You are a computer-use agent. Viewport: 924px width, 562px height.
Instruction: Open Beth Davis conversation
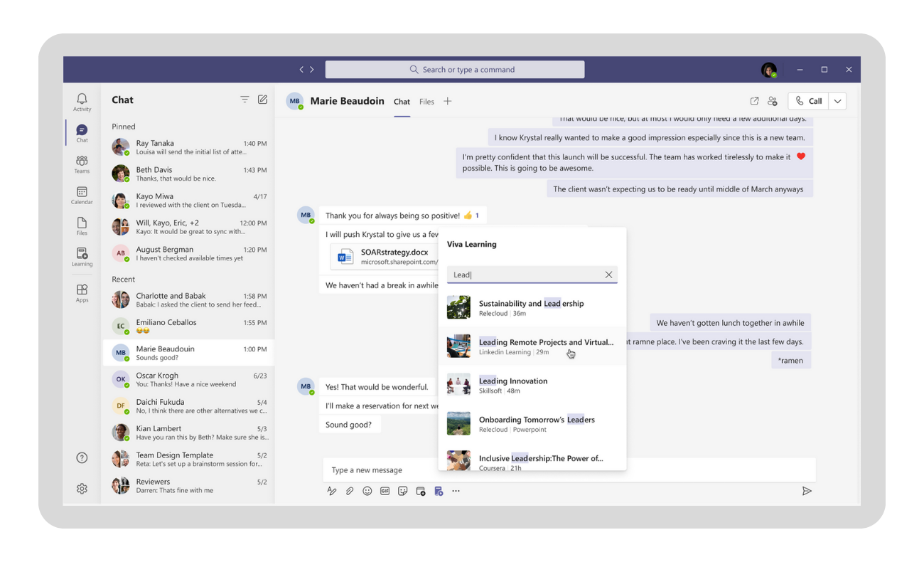click(x=188, y=174)
